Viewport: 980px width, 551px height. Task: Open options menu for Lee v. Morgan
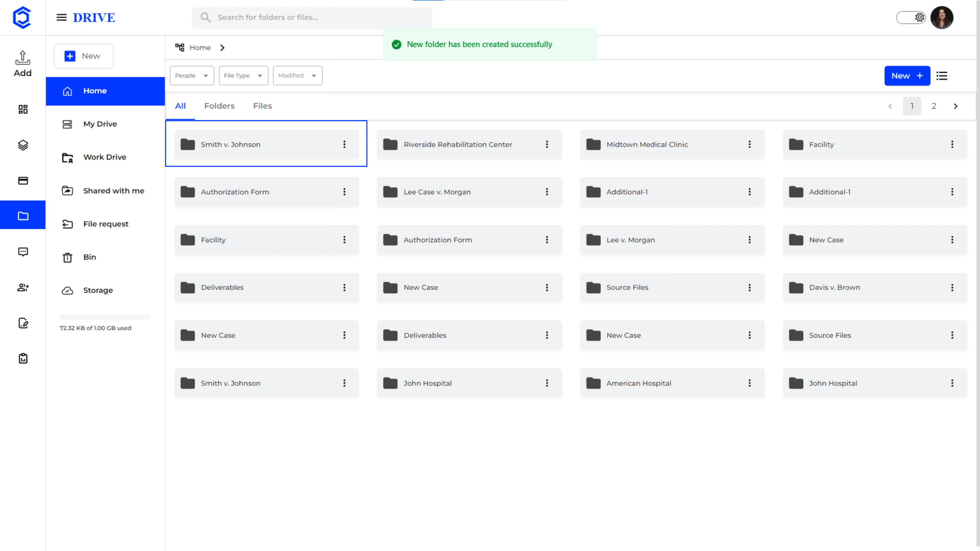coord(749,239)
